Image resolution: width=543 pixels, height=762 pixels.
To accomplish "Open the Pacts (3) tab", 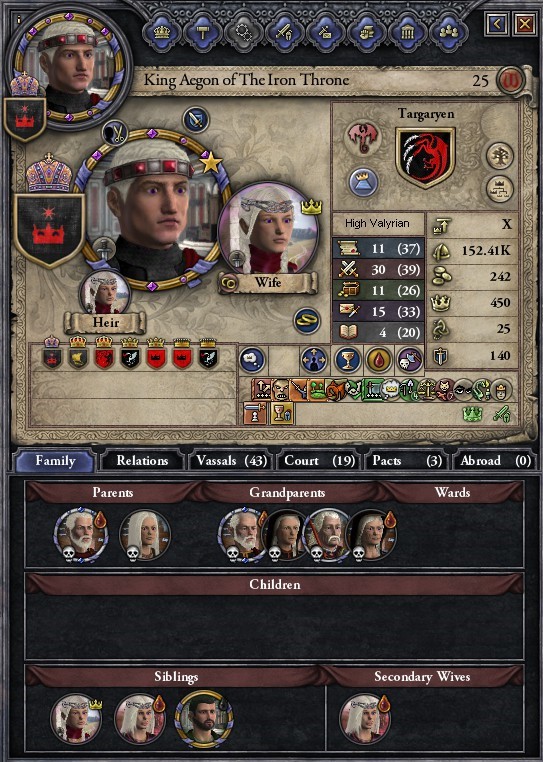I will (407, 461).
